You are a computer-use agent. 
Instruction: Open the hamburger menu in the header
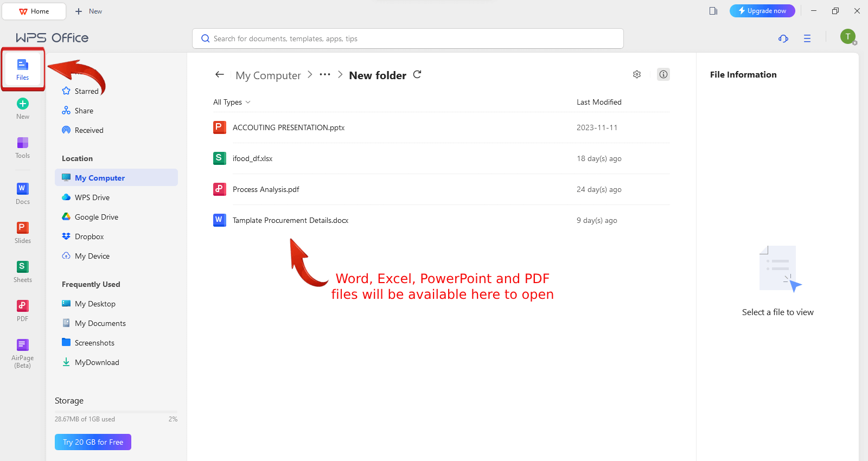807,38
